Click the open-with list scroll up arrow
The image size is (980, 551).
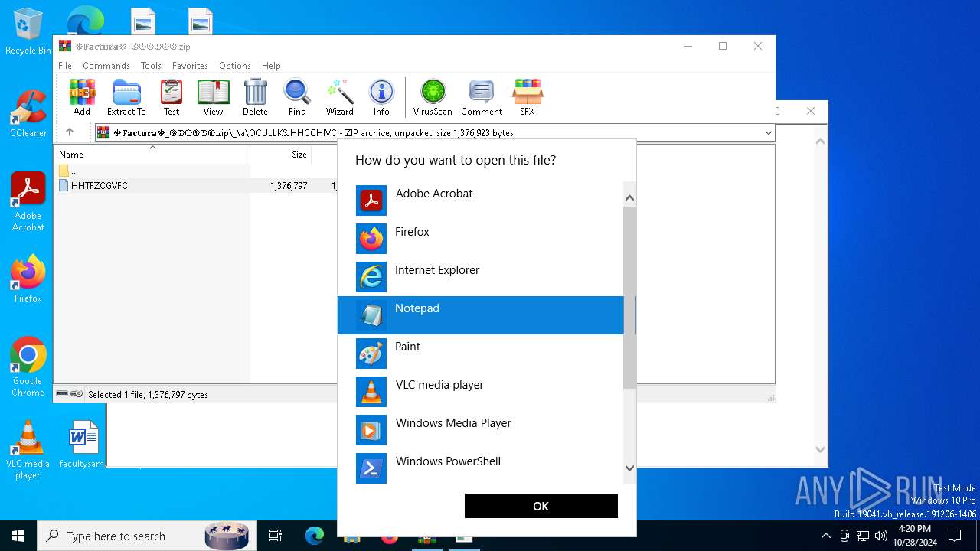coord(630,198)
